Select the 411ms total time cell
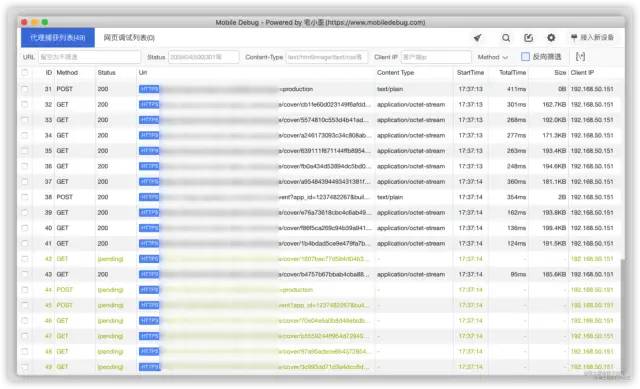 pyautogui.click(x=516, y=89)
